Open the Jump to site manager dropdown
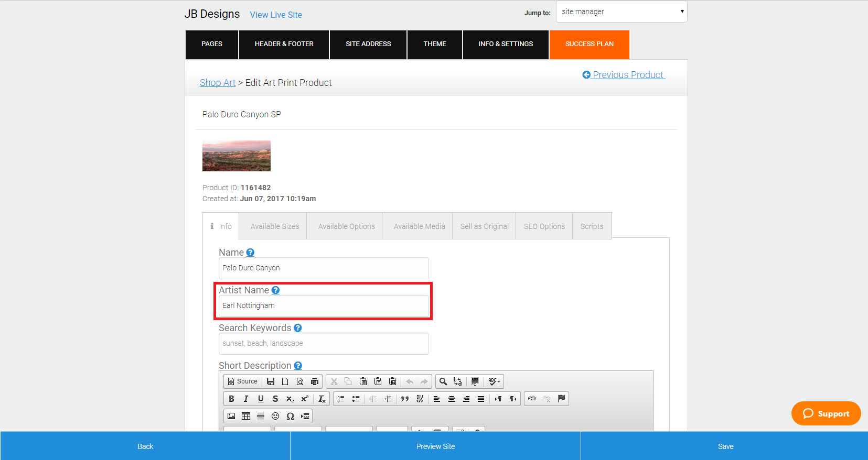The width and height of the screenshot is (868, 460). point(621,12)
